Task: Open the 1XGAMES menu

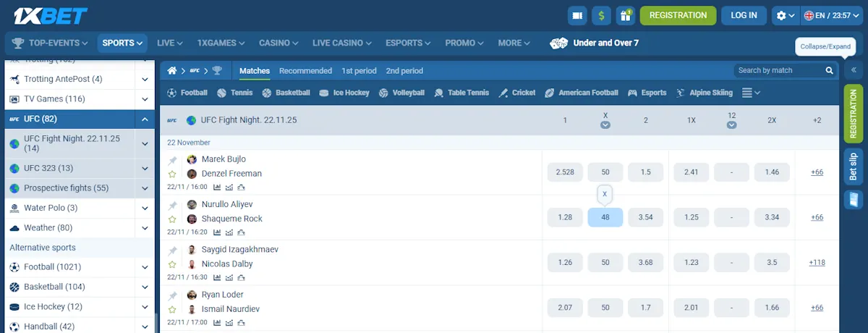Action: [221, 43]
